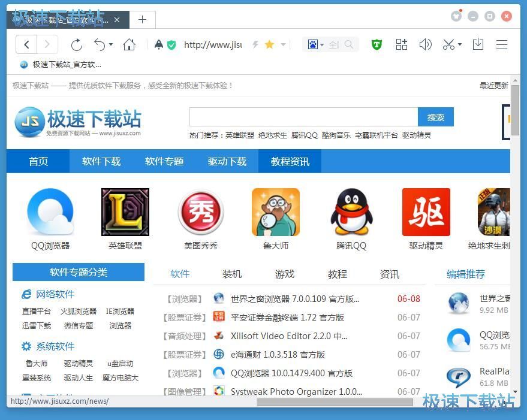Open the apps grid extensions icon
The height and width of the screenshot is (420, 527).
401,44
